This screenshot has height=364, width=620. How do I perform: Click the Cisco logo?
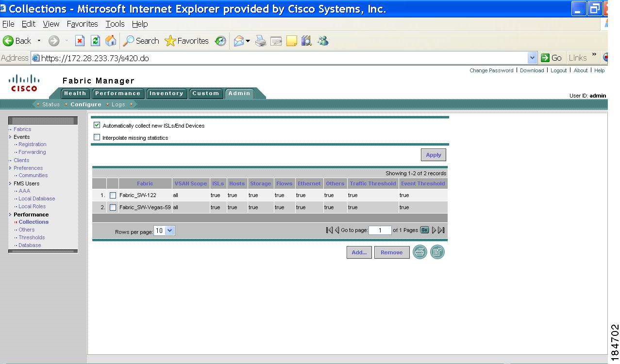[24, 83]
